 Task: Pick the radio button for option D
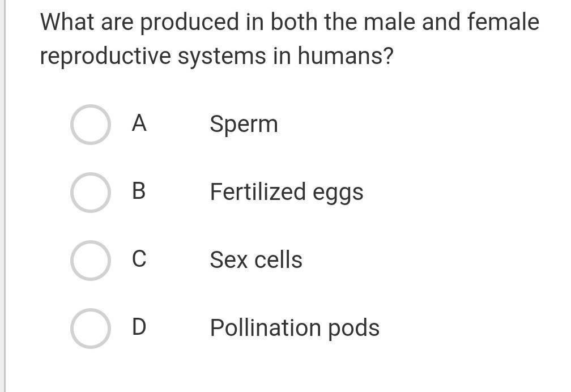(90, 329)
